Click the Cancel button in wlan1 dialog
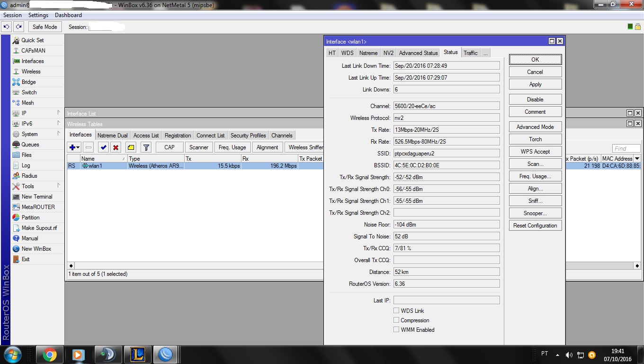 pos(535,72)
